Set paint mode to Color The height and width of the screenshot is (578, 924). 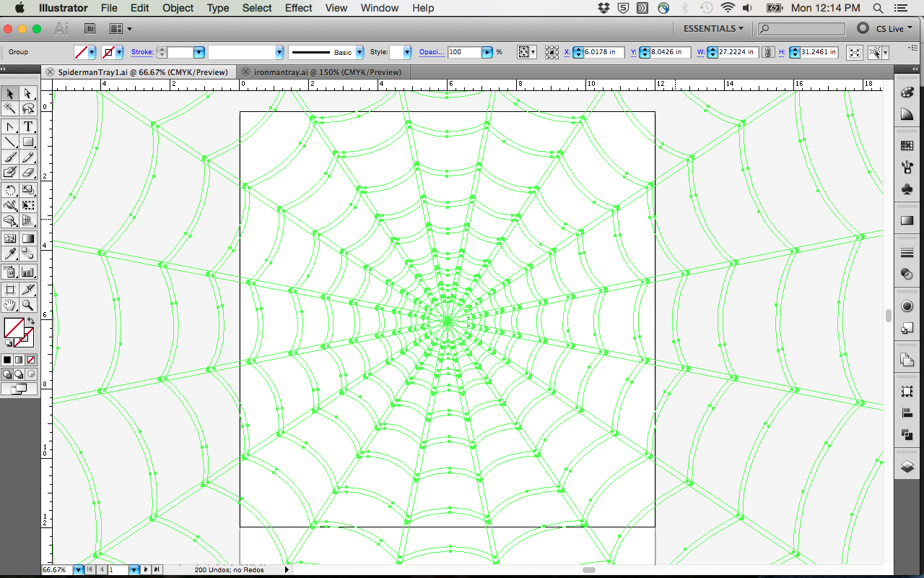(x=7, y=359)
